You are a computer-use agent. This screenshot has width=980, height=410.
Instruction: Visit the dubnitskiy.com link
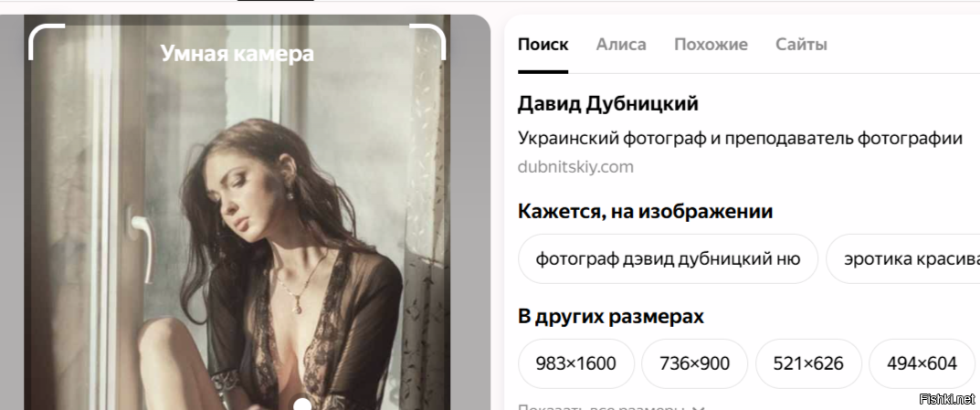tap(575, 167)
